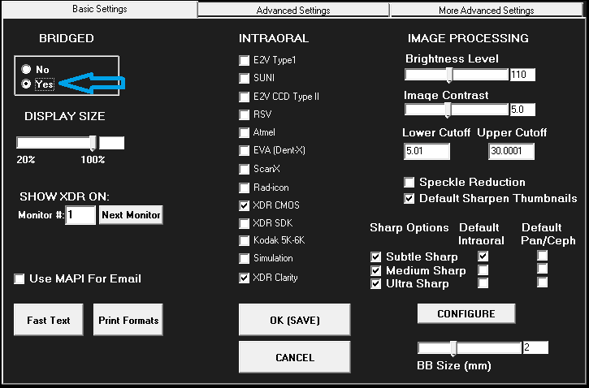Enable Speckle Reduction checkbox
589x388 pixels.
pos(409,183)
